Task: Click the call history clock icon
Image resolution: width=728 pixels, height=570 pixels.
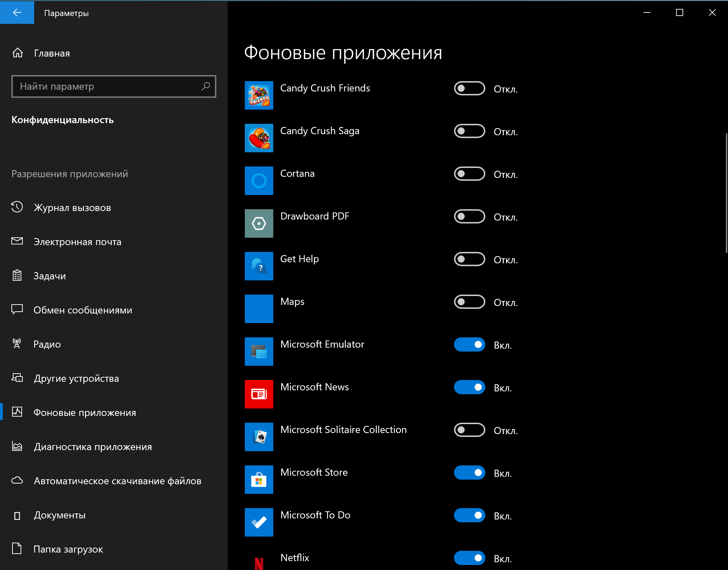Action: [17, 207]
